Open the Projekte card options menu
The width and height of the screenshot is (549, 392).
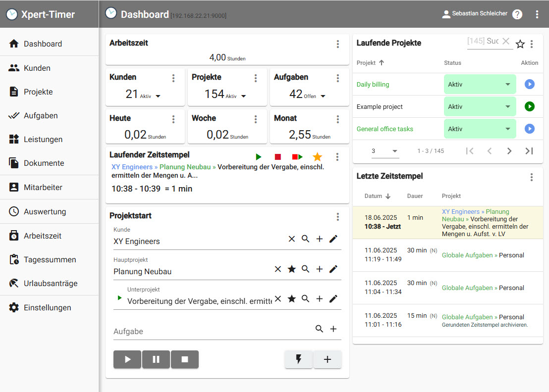click(256, 78)
